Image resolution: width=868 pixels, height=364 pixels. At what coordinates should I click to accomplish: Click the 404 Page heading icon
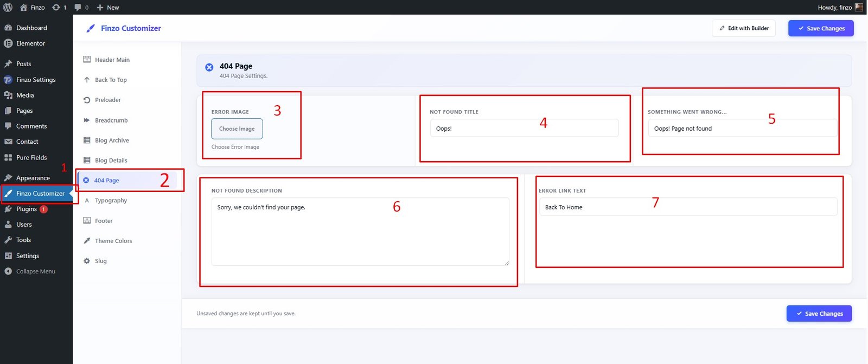pos(209,67)
